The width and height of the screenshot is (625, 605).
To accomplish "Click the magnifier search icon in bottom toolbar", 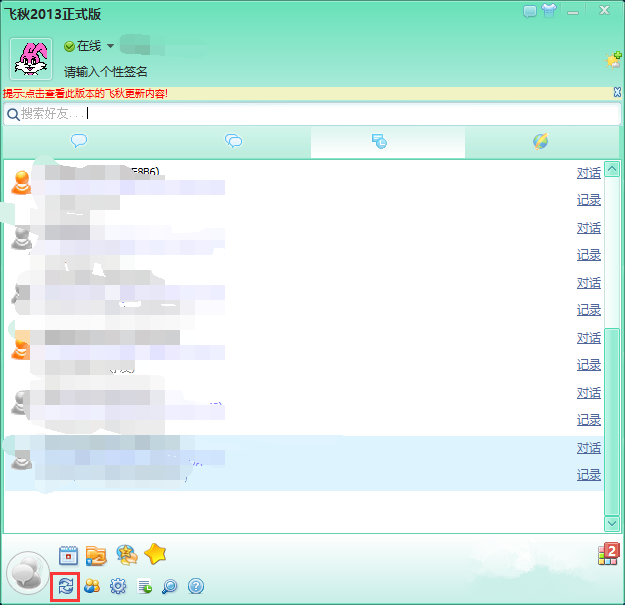I will click(170, 586).
